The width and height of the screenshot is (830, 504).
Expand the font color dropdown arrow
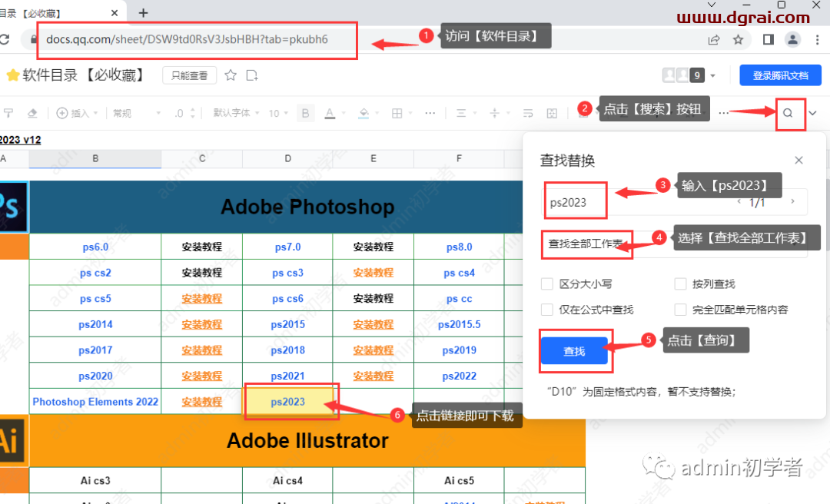[x=344, y=113]
